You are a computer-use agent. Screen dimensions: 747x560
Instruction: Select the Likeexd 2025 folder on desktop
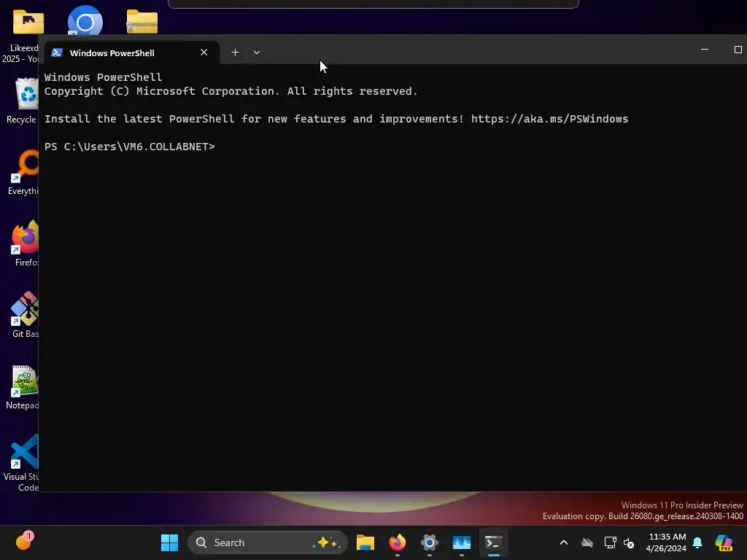[x=21, y=36]
